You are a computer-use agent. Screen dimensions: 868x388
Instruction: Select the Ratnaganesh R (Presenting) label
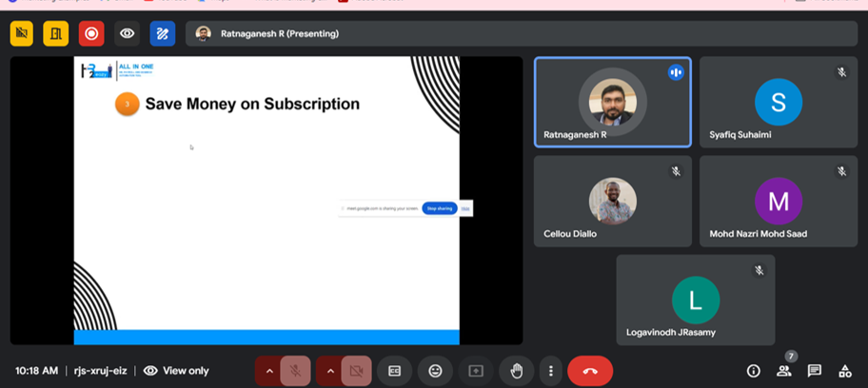281,33
